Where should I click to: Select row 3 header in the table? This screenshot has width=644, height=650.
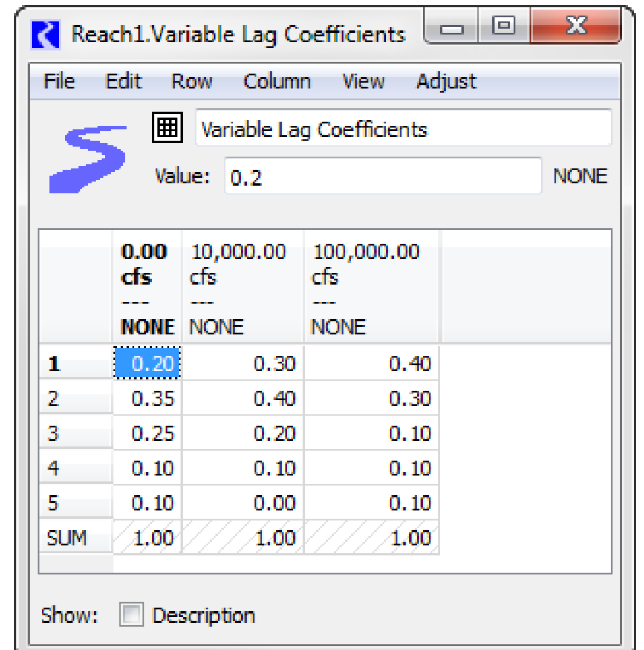tap(75, 434)
